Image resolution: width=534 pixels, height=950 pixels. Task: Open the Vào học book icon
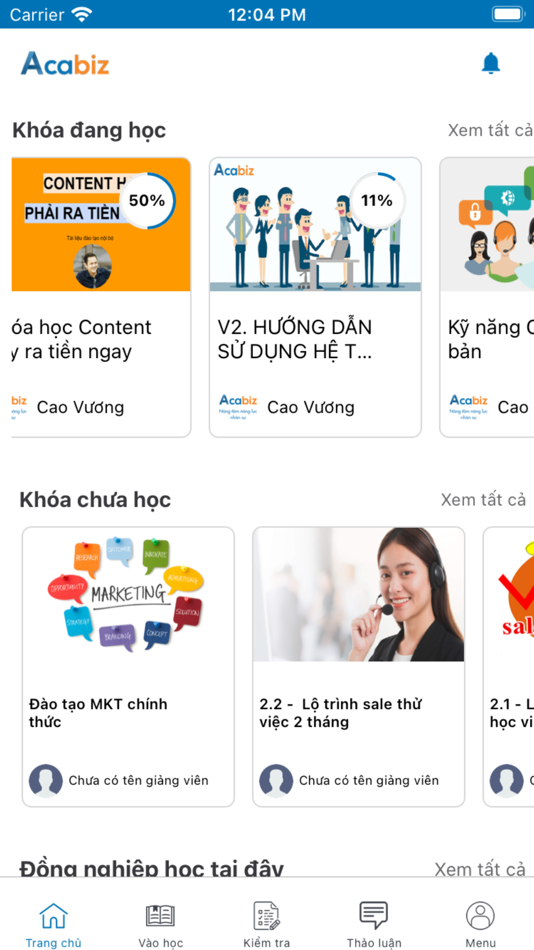tap(160, 915)
